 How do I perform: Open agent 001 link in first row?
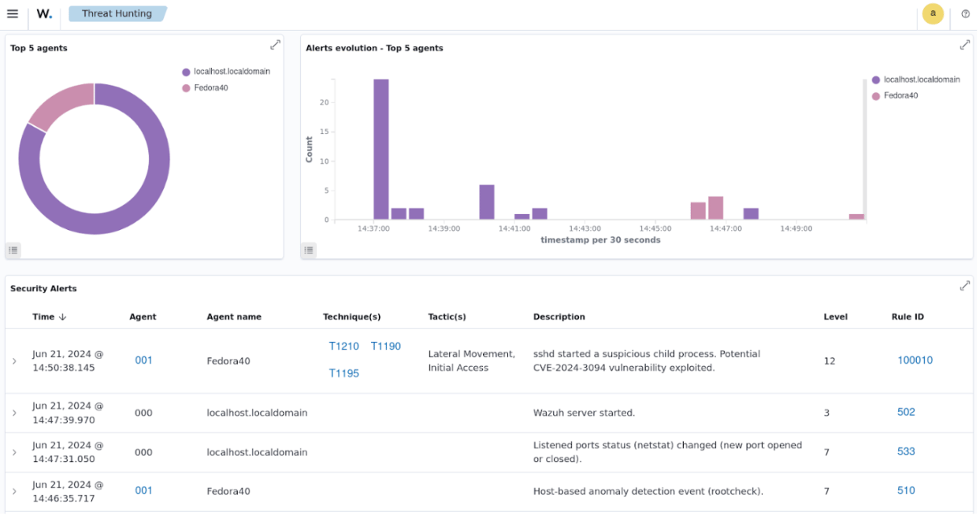click(143, 360)
